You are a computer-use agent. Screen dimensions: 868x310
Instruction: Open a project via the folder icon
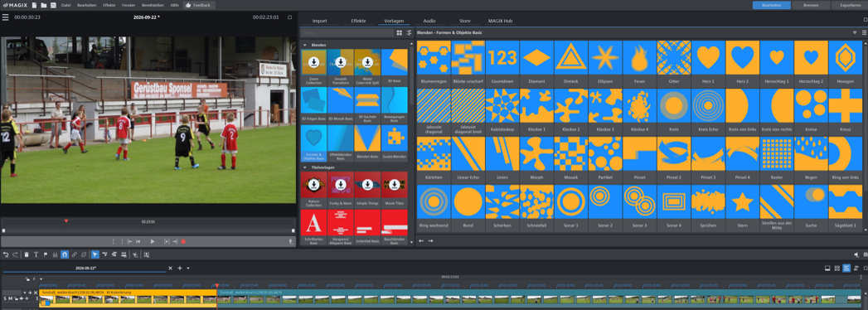pos(44,5)
